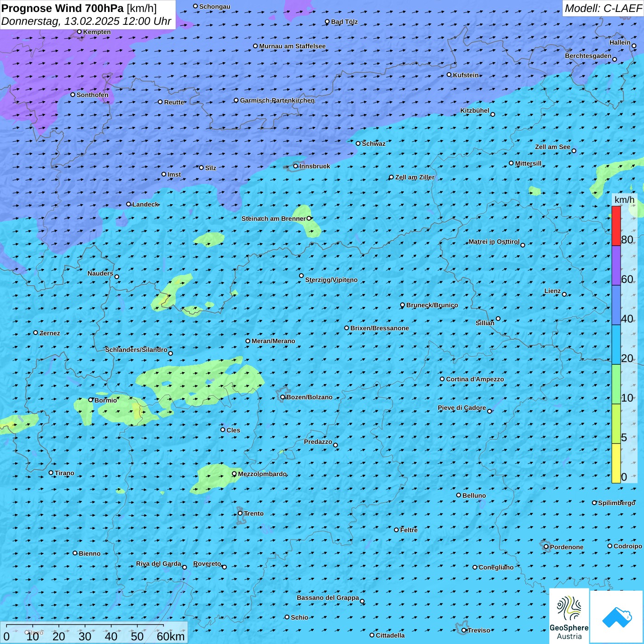The width and height of the screenshot is (644, 644).
Task: Click the light blue 20 km/h legend color
Action: 616,345
